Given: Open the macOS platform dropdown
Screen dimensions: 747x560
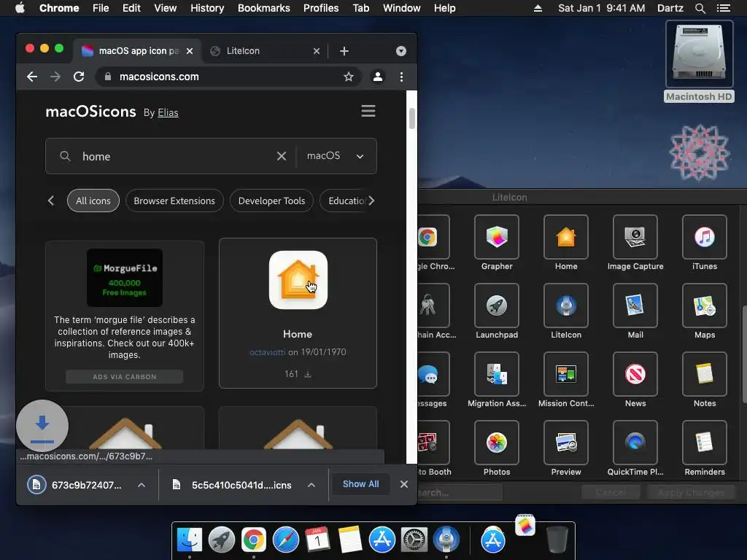Looking at the screenshot, I should tap(336, 156).
